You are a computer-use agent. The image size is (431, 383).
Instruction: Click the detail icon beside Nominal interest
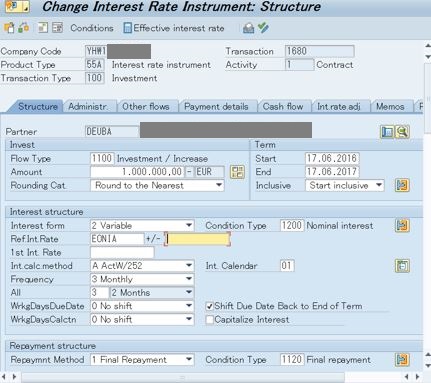(x=402, y=226)
